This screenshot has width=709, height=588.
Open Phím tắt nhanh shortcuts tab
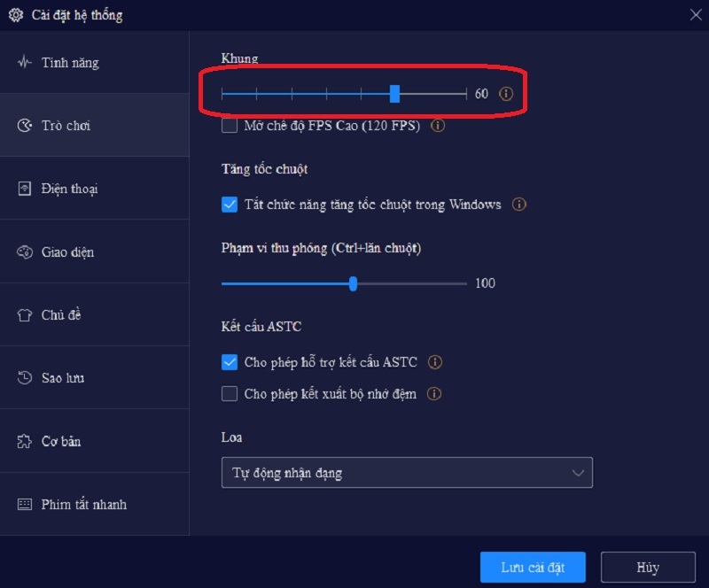point(95,505)
